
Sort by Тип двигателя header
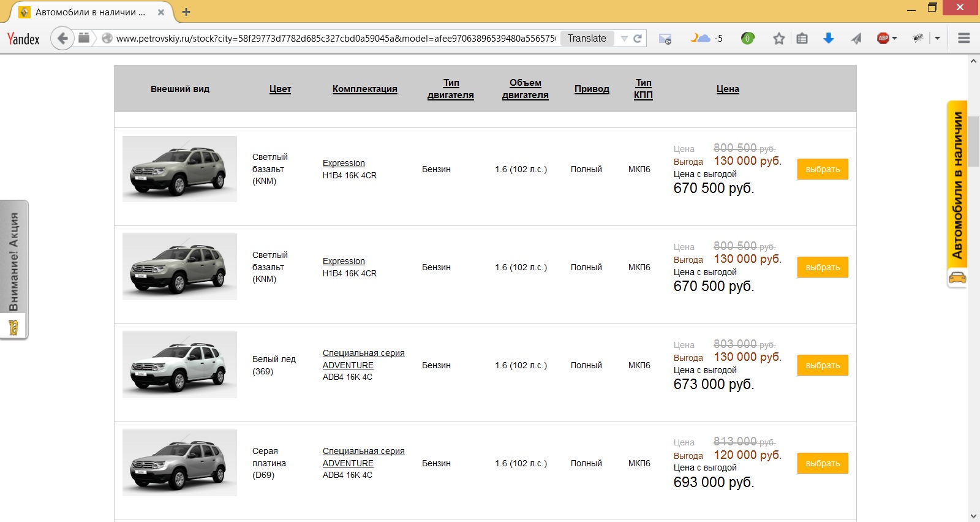tap(451, 89)
